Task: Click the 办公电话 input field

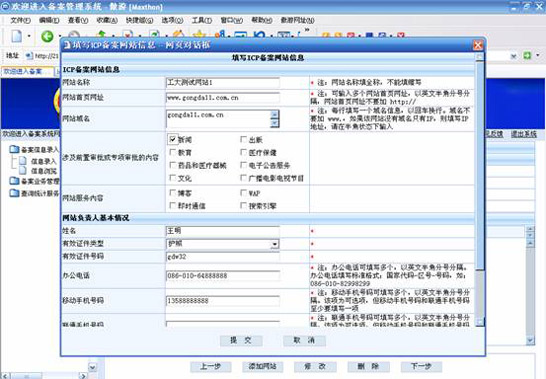Action: [223, 276]
